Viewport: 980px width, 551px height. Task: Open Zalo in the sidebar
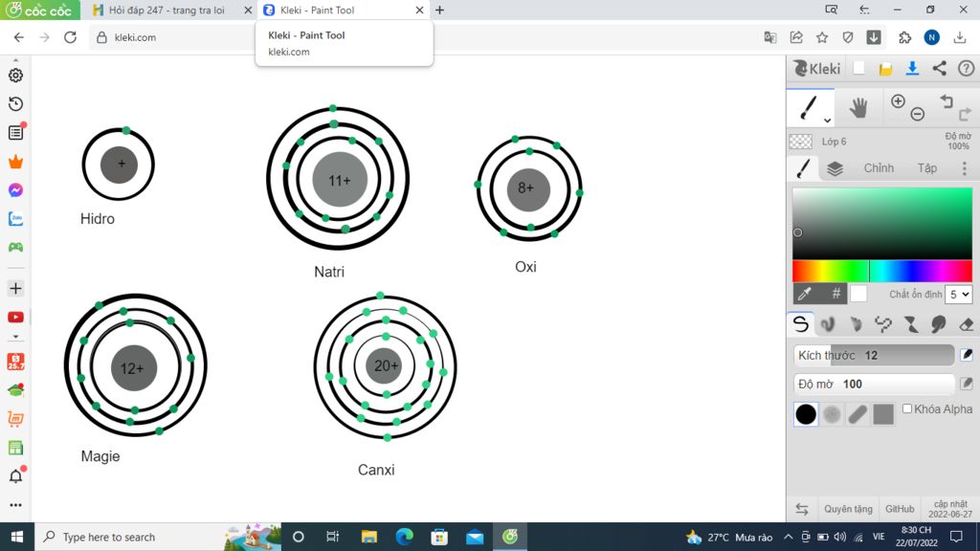tap(15, 219)
